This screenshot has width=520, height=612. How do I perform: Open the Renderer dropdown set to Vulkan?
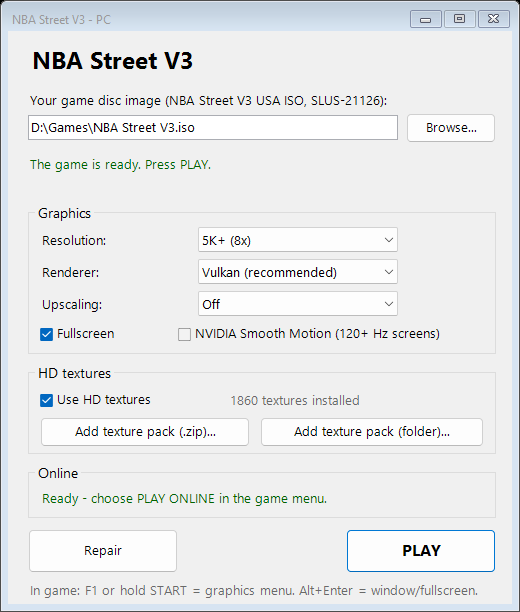(298, 272)
